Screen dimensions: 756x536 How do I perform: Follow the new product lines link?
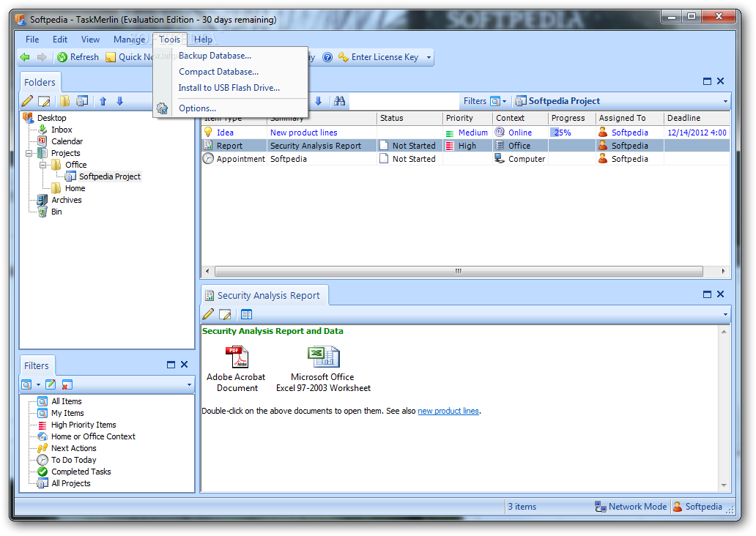tap(448, 412)
